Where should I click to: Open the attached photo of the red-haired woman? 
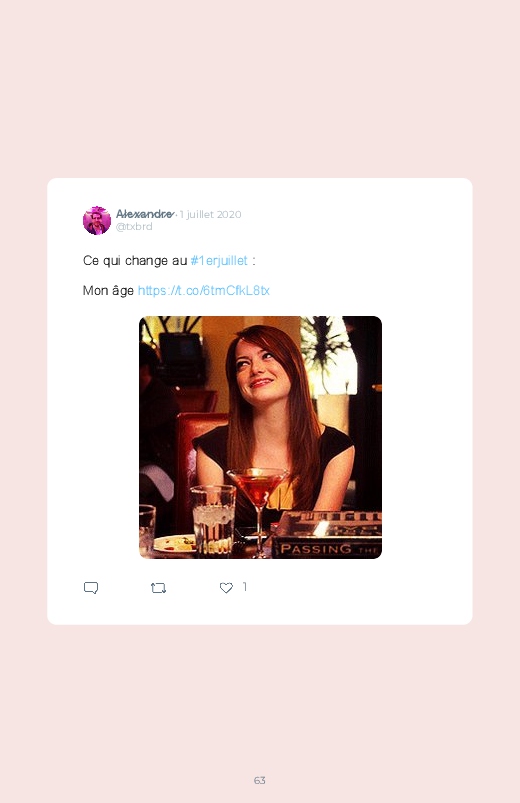pyautogui.click(x=260, y=437)
